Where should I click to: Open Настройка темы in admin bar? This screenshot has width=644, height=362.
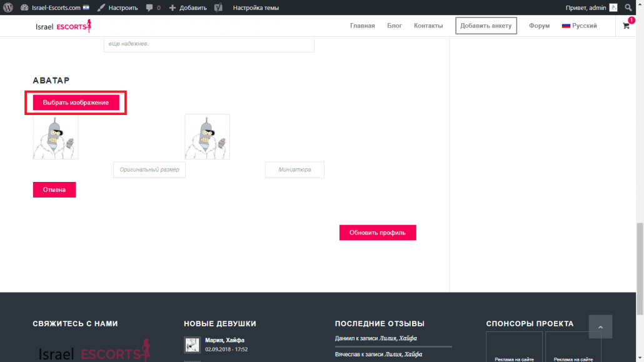coord(256,8)
